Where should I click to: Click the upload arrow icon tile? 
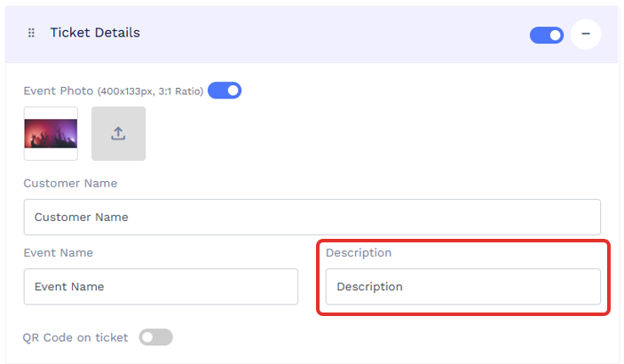119,133
